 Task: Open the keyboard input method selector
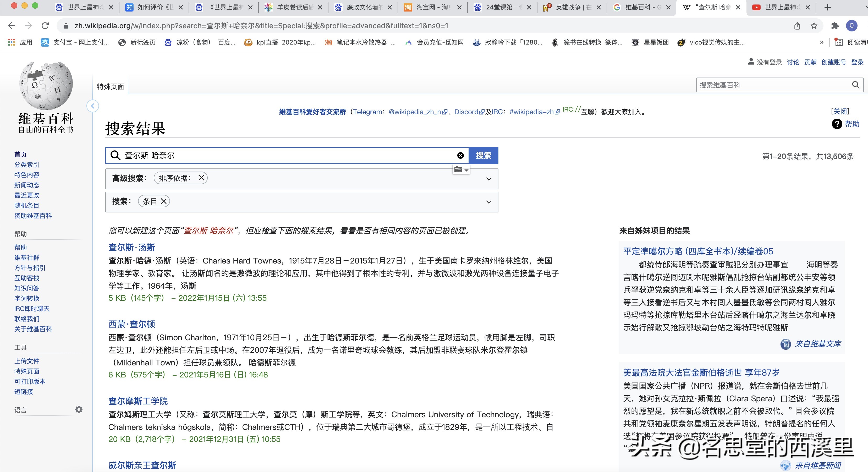(x=461, y=170)
